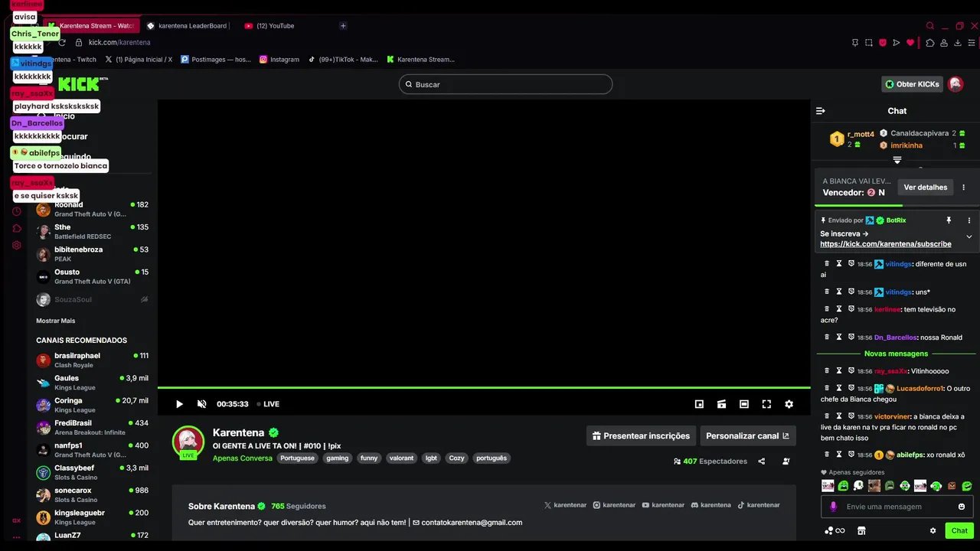The width and height of the screenshot is (980, 551).
Task: Open the 'Apenas Conversa' category link
Action: tap(242, 458)
